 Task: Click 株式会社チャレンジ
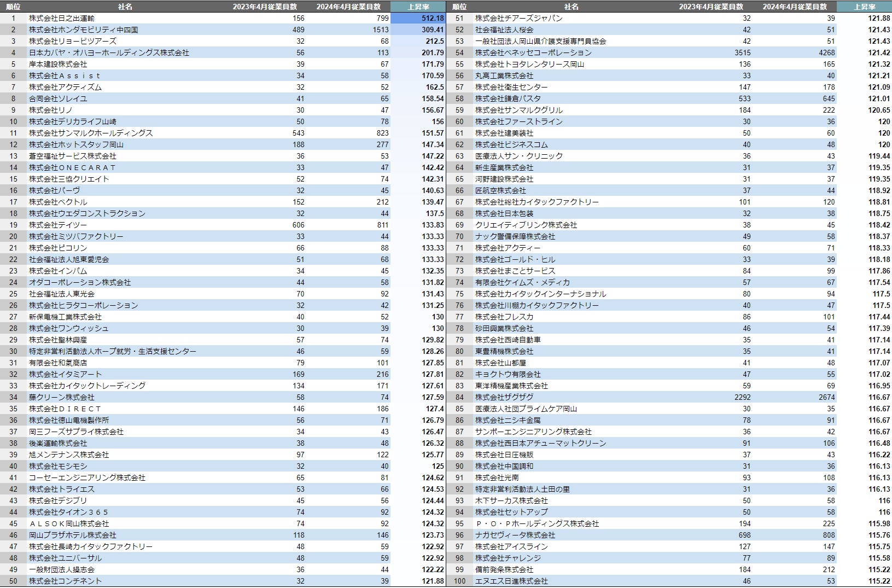pos(508,558)
